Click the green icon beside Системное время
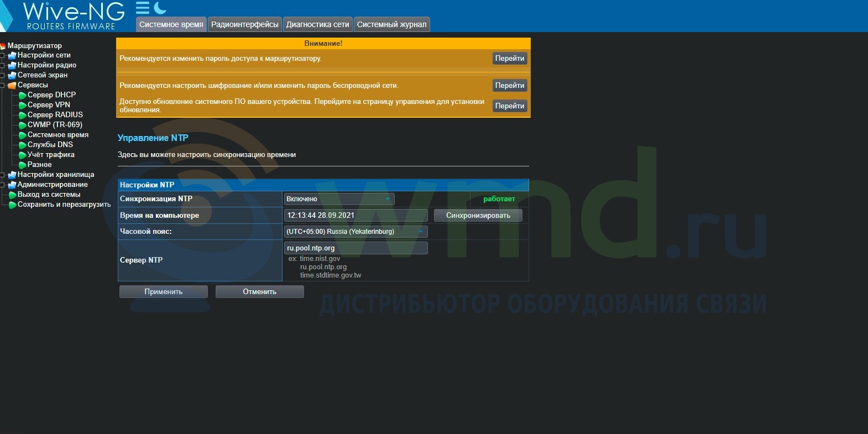 click(x=23, y=135)
